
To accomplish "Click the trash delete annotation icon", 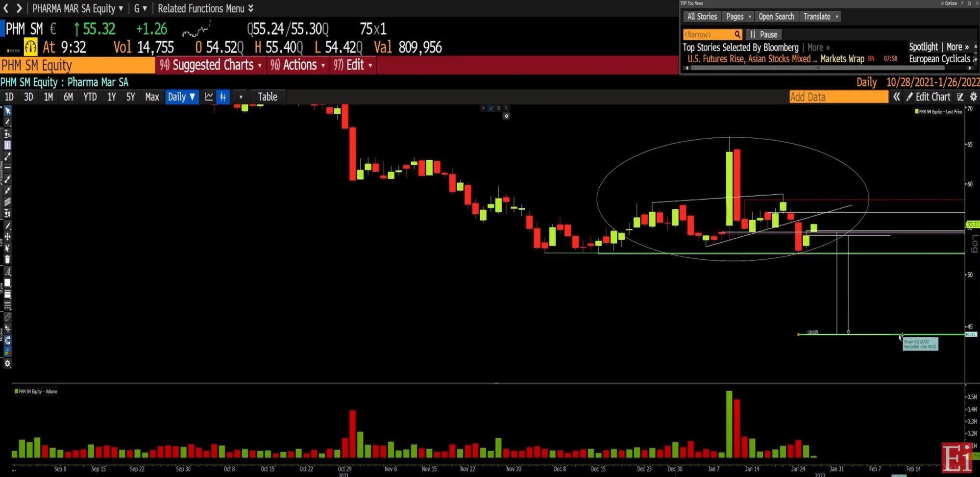I will tap(8, 259).
